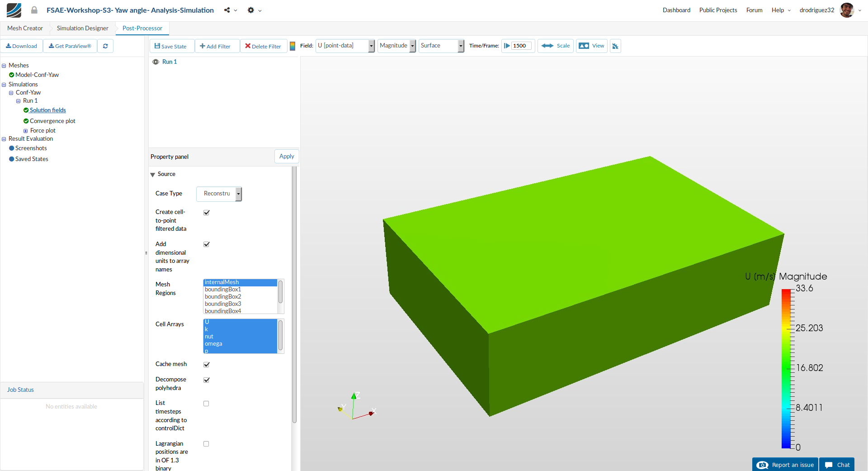Screen dimensions: 868x471
Task: Toggle Run 1 visibility eye
Action: coord(156,62)
